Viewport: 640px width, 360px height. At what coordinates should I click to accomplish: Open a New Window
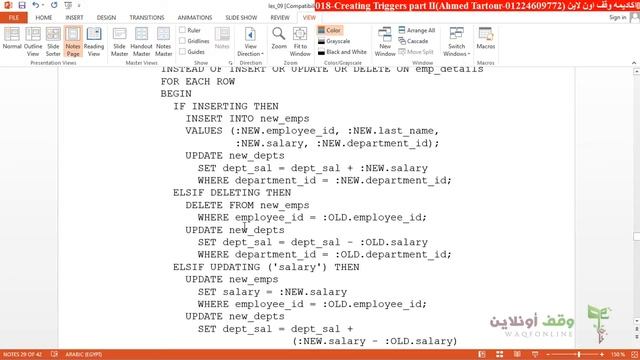pos(385,41)
